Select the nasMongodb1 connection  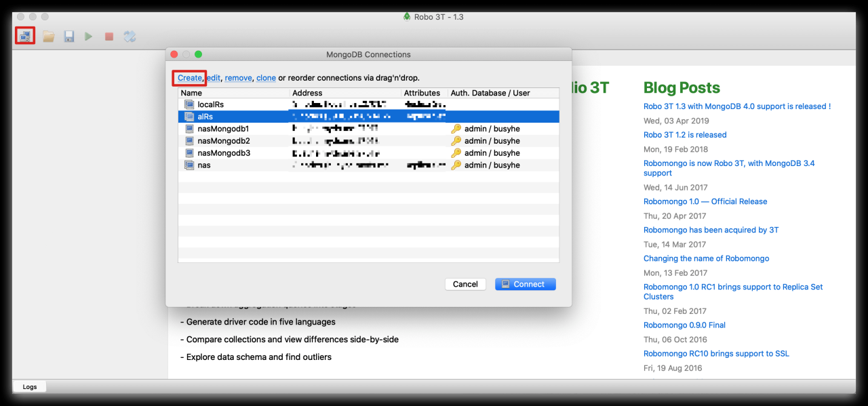368,129
